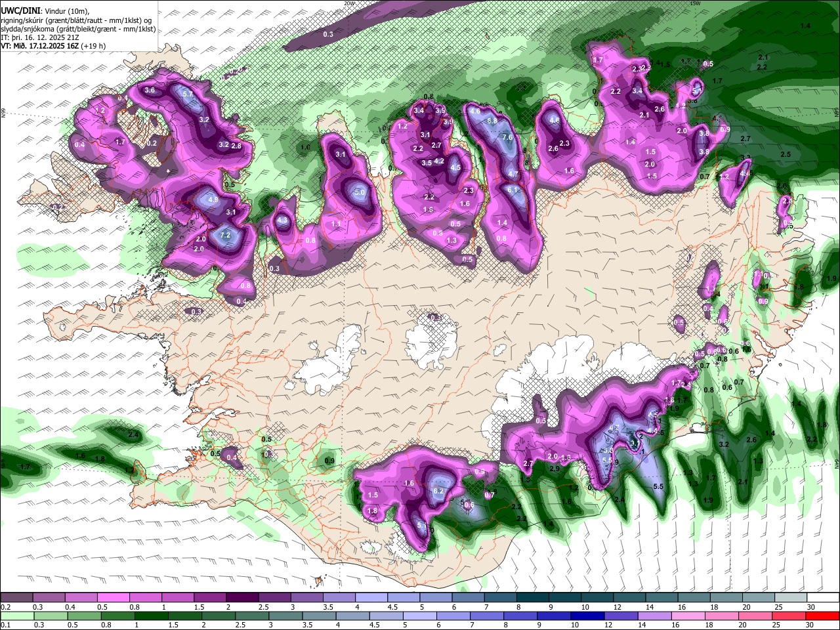Screen dimensions: 840x630
Task: Click the dark teal 8–9 snow legend swatch
Action: pos(532,597)
